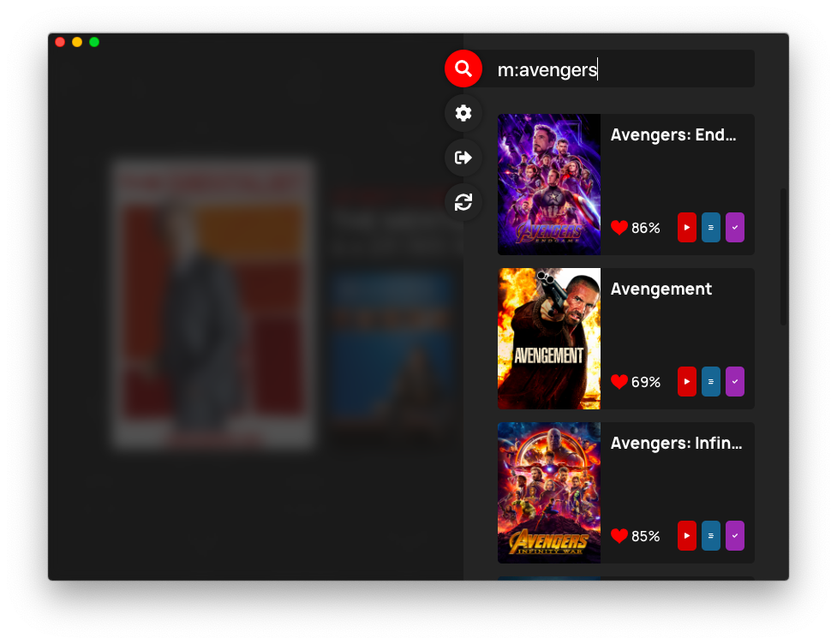
Task: Open settings via the gear icon
Action: coord(463,113)
